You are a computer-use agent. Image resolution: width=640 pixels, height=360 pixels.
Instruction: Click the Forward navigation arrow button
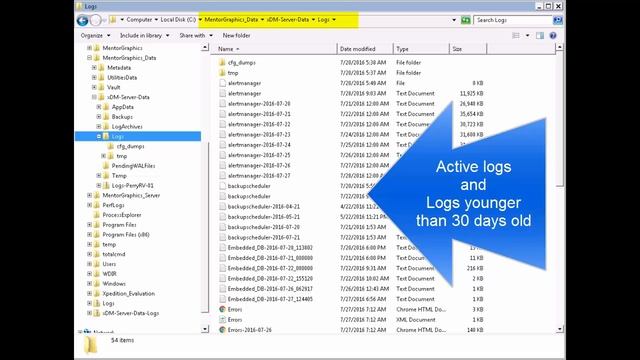click(x=96, y=20)
